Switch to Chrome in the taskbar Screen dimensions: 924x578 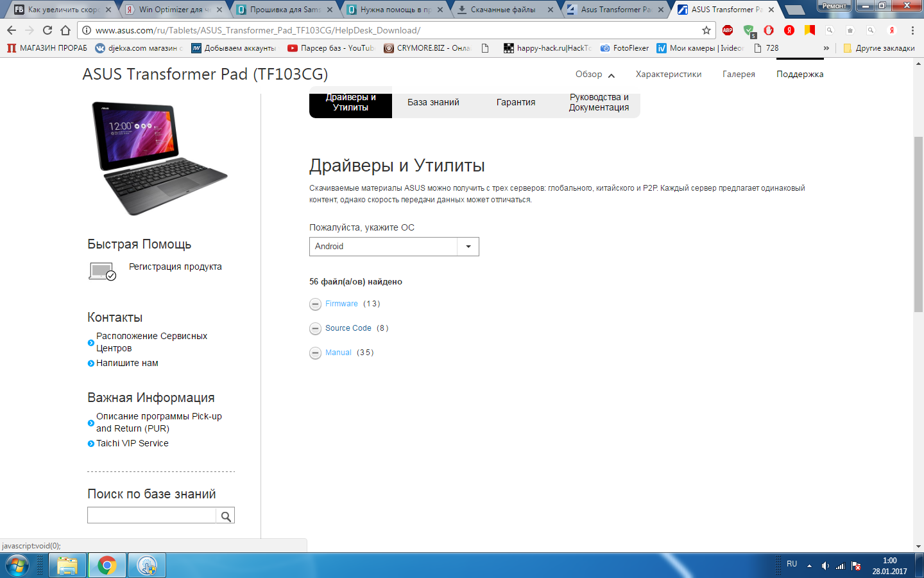[x=107, y=566]
